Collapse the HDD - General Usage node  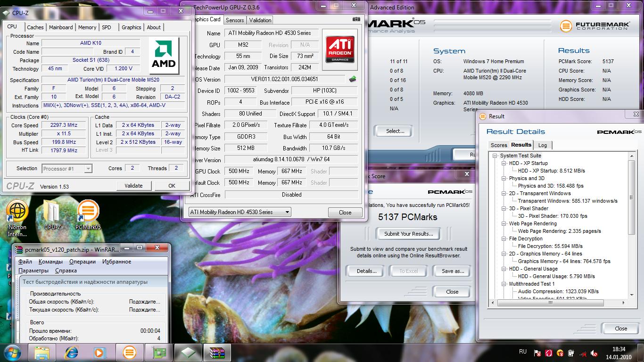pyautogui.click(x=504, y=269)
